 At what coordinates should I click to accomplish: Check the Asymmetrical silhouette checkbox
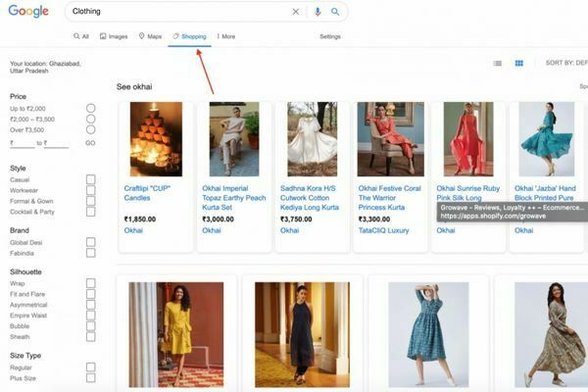(91, 304)
